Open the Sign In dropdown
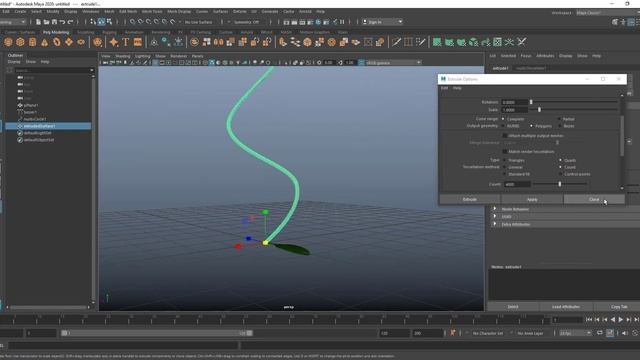This screenshot has width=640, height=360. (382, 22)
